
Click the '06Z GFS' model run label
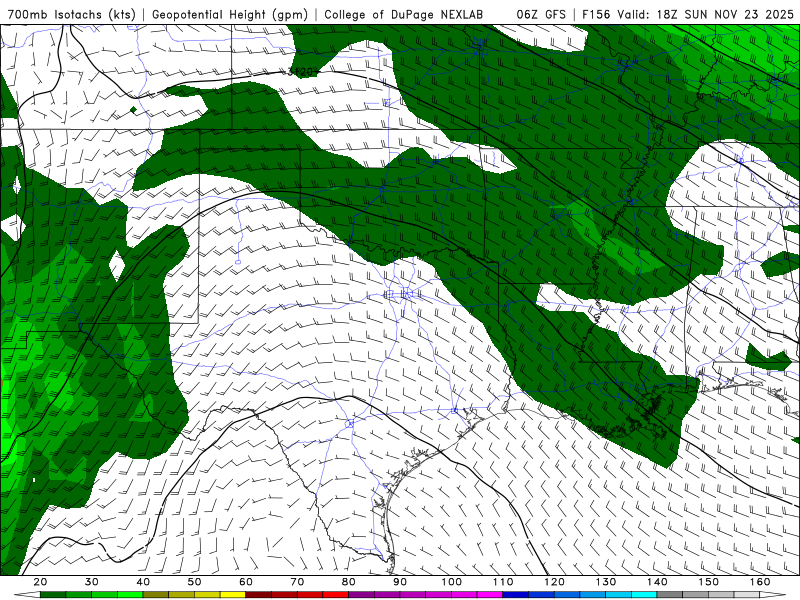[x=541, y=15]
